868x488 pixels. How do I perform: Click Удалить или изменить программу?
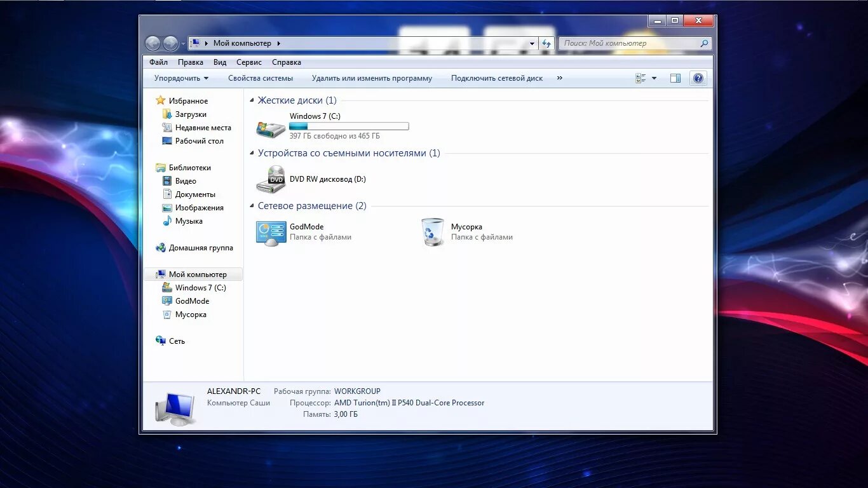click(372, 78)
